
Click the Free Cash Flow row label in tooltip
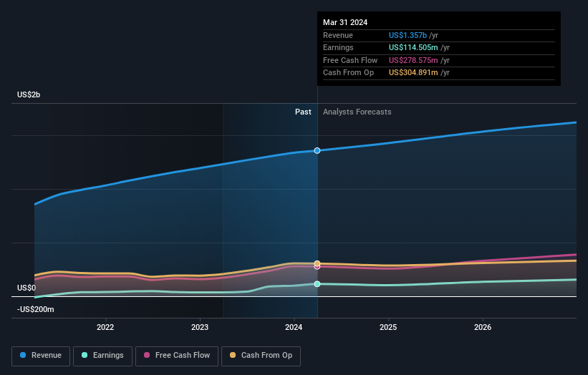point(350,60)
